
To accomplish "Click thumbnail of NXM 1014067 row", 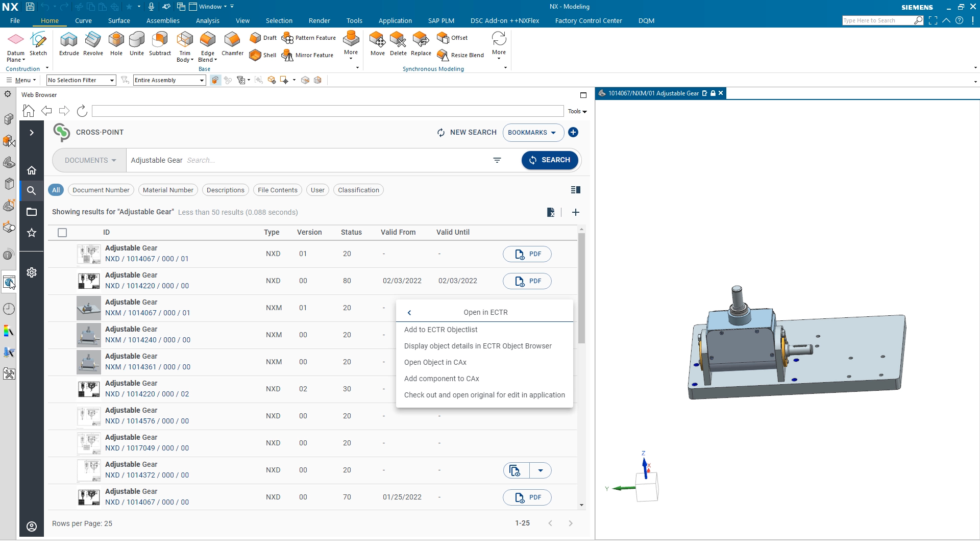I will pos(89,308).
